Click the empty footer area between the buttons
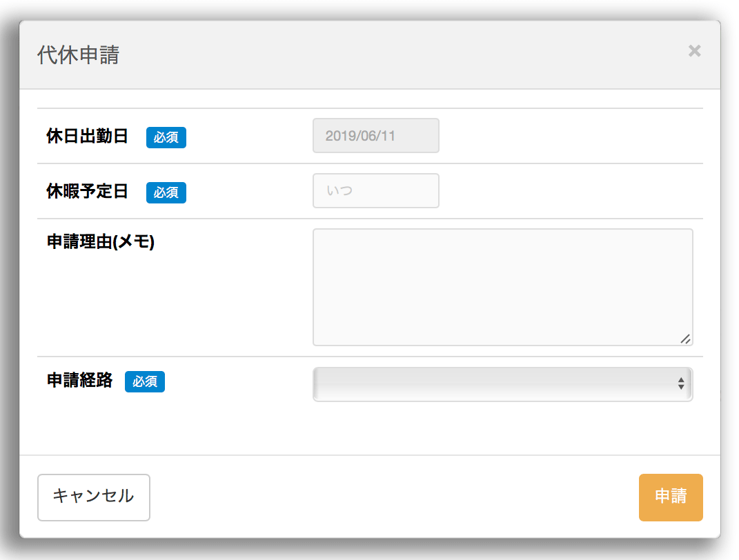The image size is (739, 560). tap(393, 497)
